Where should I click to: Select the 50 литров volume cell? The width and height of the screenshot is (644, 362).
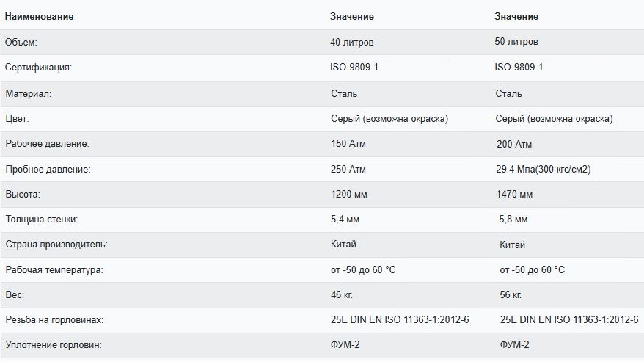point(516,42)
